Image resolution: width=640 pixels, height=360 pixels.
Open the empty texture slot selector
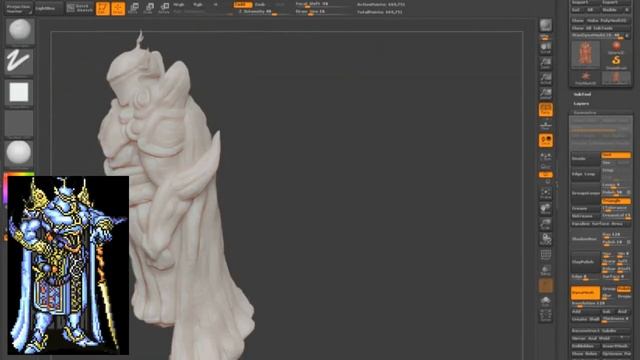pyautogui.click(x=19, y=123)
